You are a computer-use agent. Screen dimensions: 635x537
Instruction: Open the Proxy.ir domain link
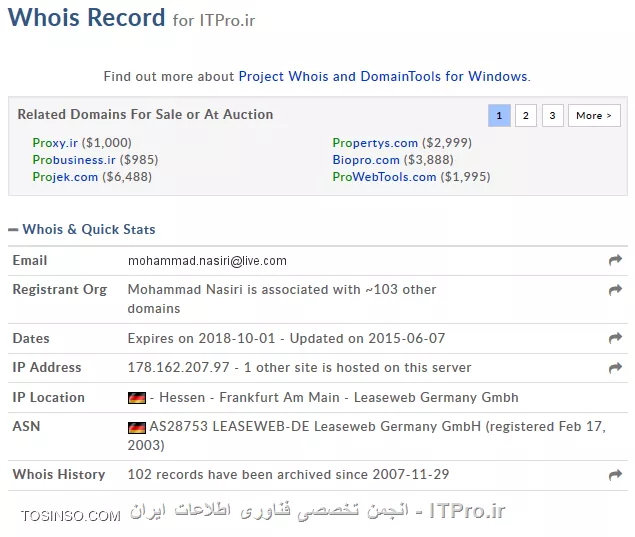(55, 143)
